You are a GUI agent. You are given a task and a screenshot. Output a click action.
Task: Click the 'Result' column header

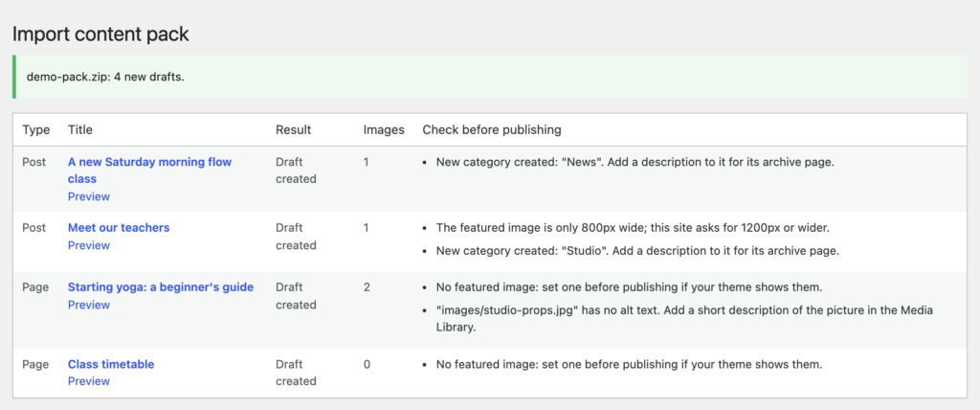[293, 129]
